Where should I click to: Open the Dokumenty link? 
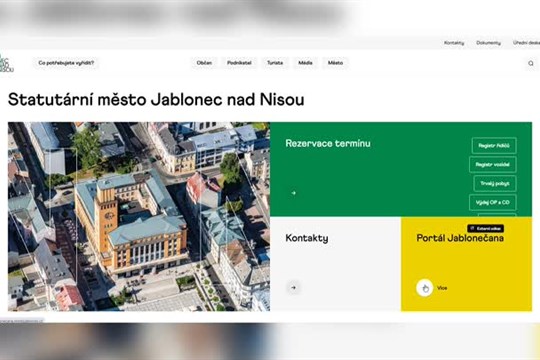(488, 43)
